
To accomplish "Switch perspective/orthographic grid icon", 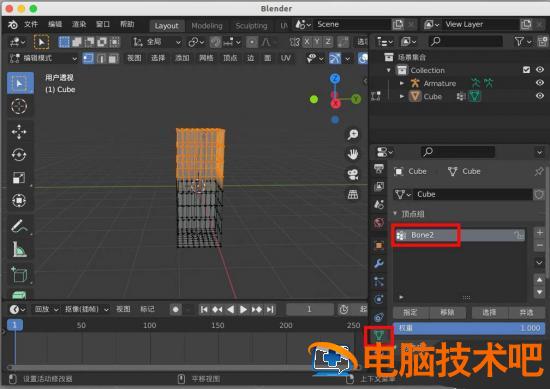I will [x=353, y=194].
